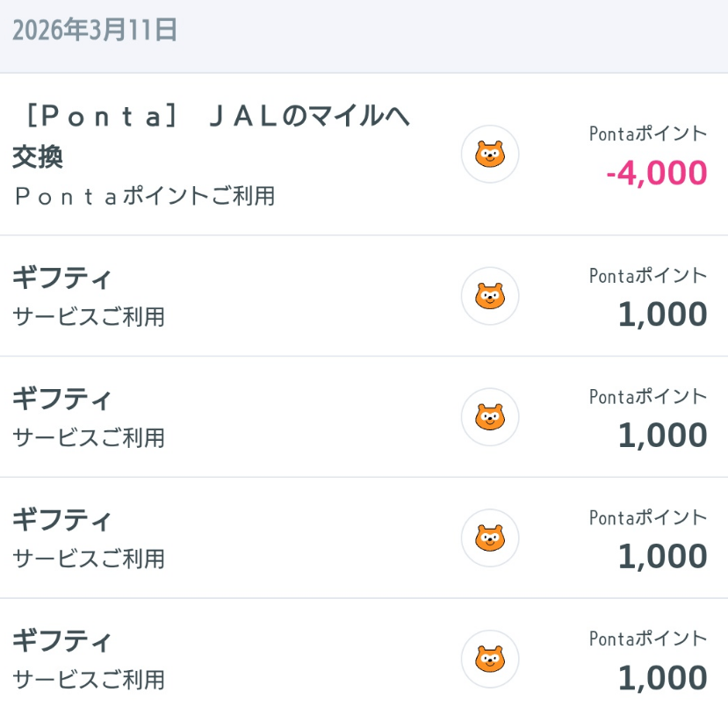Click the Pontaポイントご利用 subtitle text
The height and width of the screenshot is (707, 728).
[x=144, y=196]
